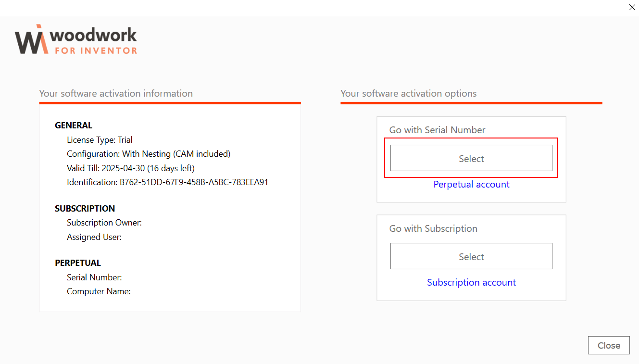Click the Computer Name label

(99, 291)
